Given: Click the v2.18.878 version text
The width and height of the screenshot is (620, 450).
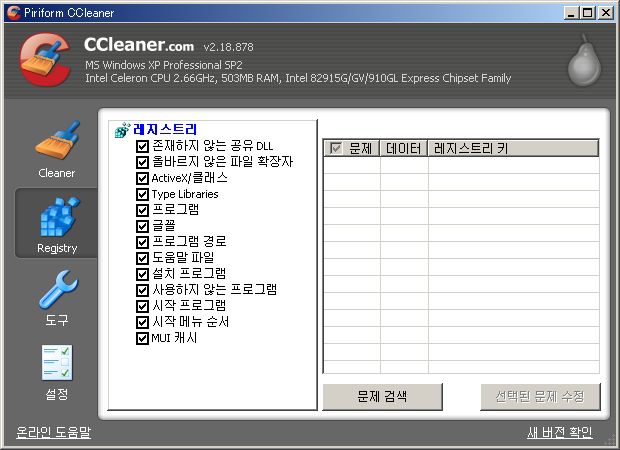Looking at the screenshot, I should click(x=229, y=47).
